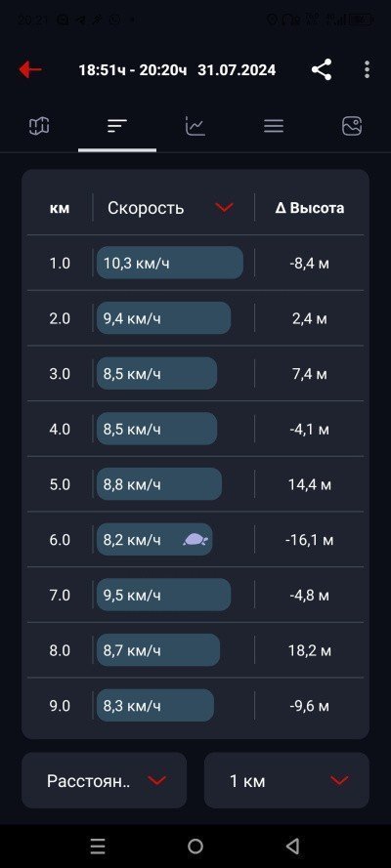
Task: Select the 10,3 км/ч speed bar
Action: (170, 263)
